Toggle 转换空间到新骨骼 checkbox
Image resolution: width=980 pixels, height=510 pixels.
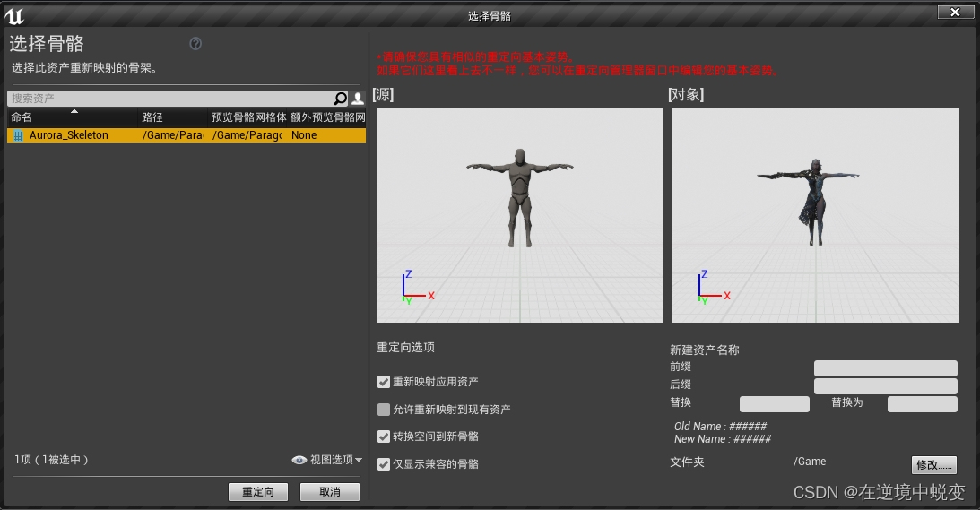coord(384,437)
